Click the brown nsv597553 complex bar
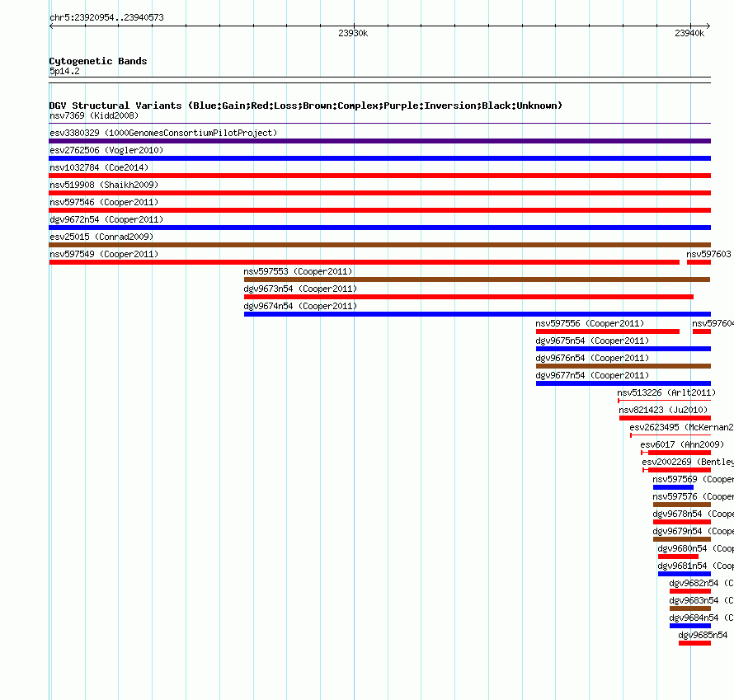Viewport: 734px width, 700px height. tap(477, 280)
